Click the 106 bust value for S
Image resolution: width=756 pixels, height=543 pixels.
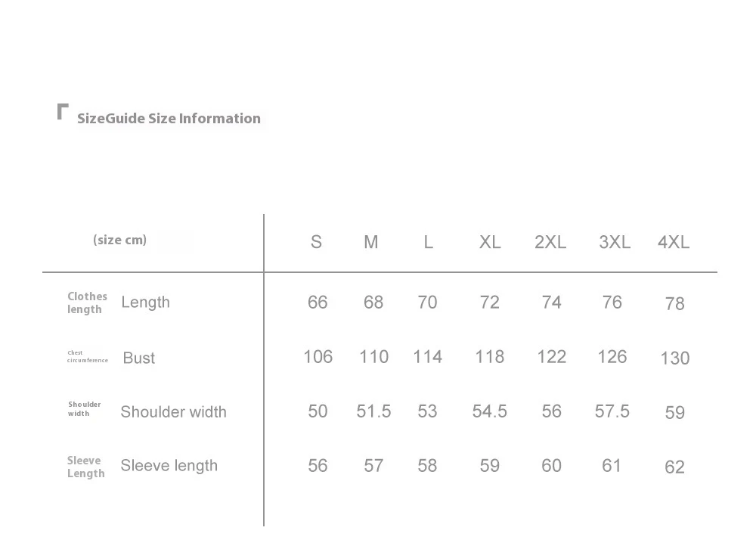coord(318,357)
